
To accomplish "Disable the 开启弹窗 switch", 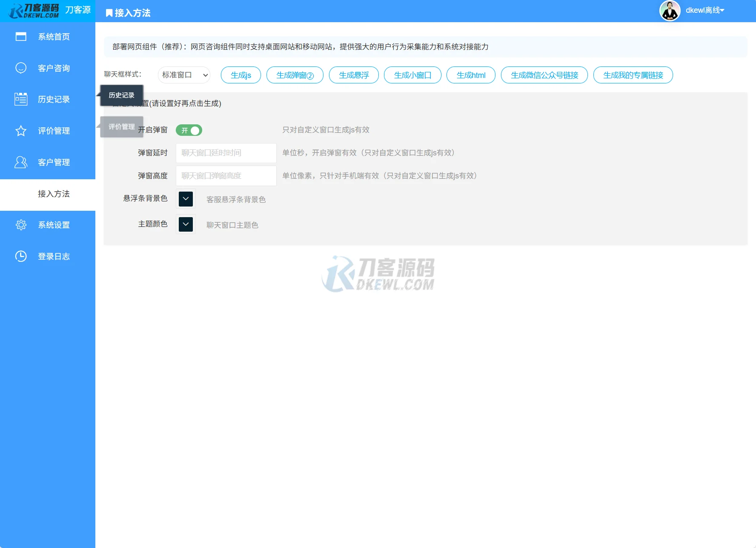I will 189,130.
